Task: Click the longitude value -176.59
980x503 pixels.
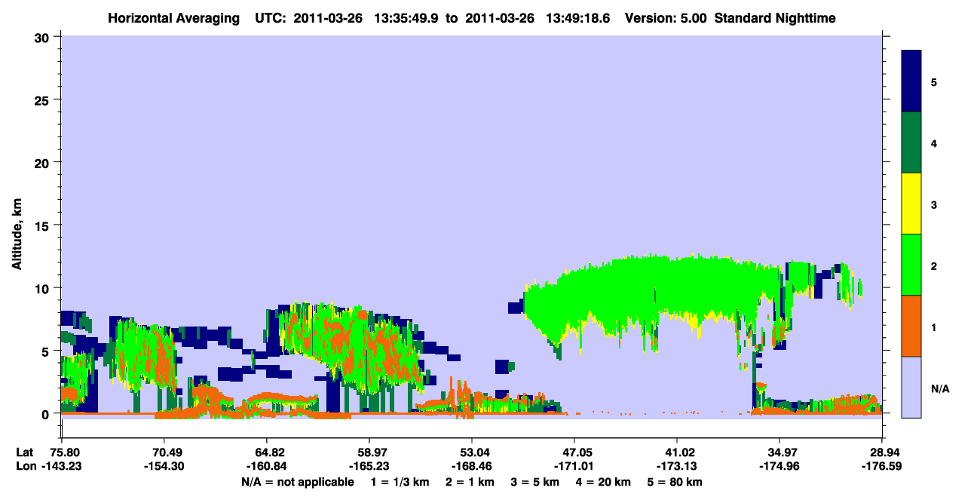Action: (x=882, y=466)
